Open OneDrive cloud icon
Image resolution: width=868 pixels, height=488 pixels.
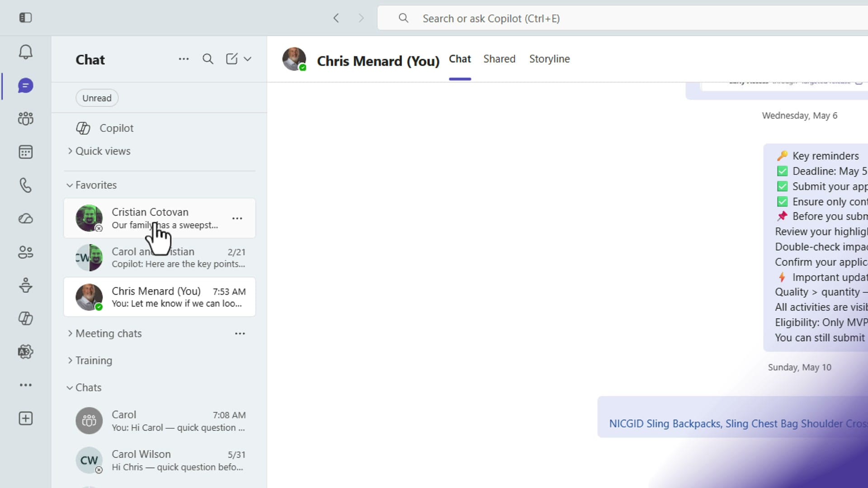[x=26, y=219]
